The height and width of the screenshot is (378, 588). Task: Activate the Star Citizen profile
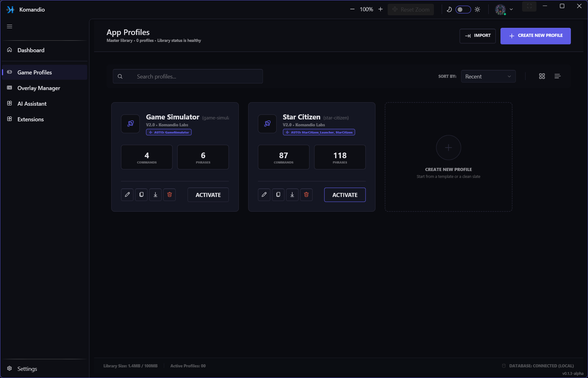tap(345, 195)
